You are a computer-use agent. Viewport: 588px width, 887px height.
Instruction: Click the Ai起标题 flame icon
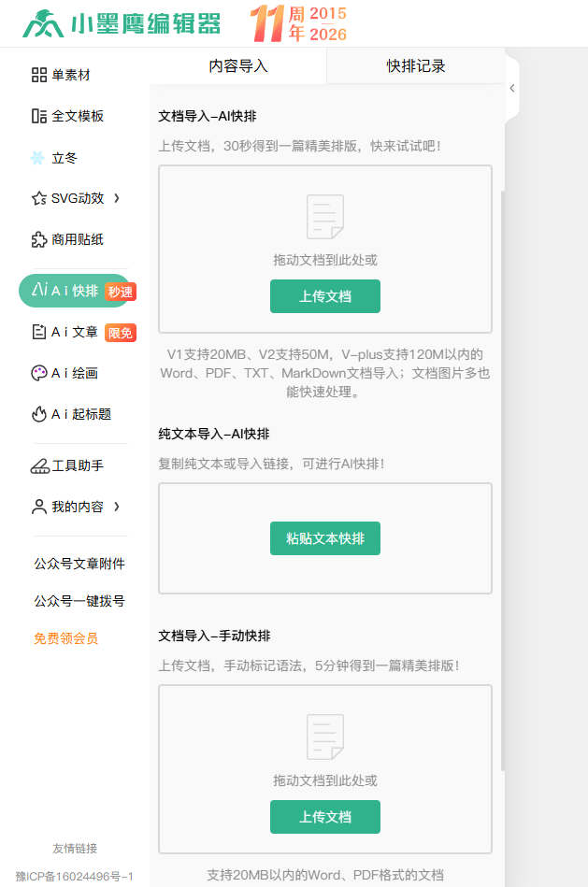pyautogui.click(x=38, y=414)
